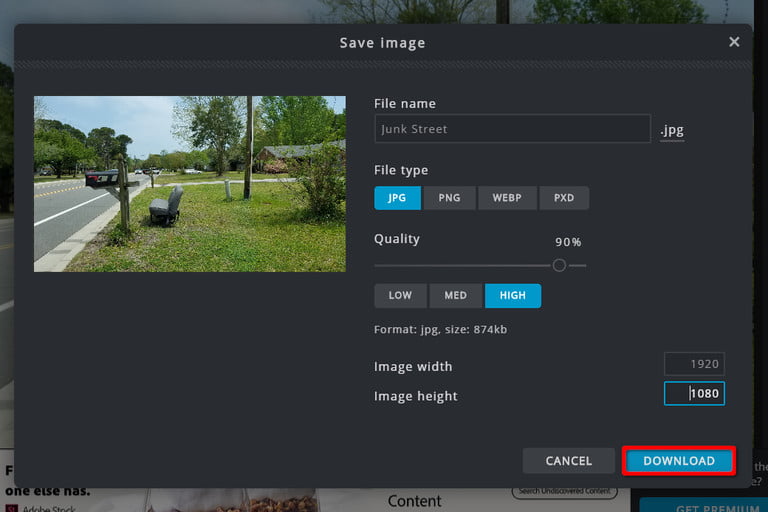Cancel saving the image

click(x=568, y=461)
